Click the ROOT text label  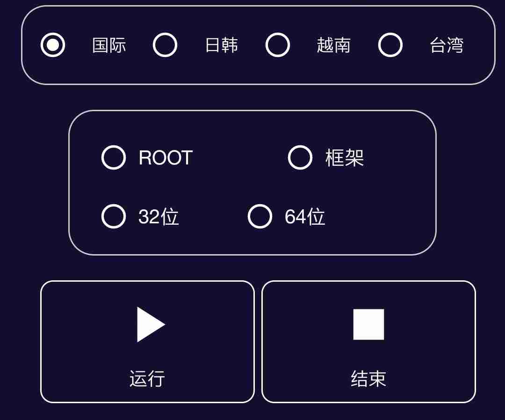pos(166,158)
